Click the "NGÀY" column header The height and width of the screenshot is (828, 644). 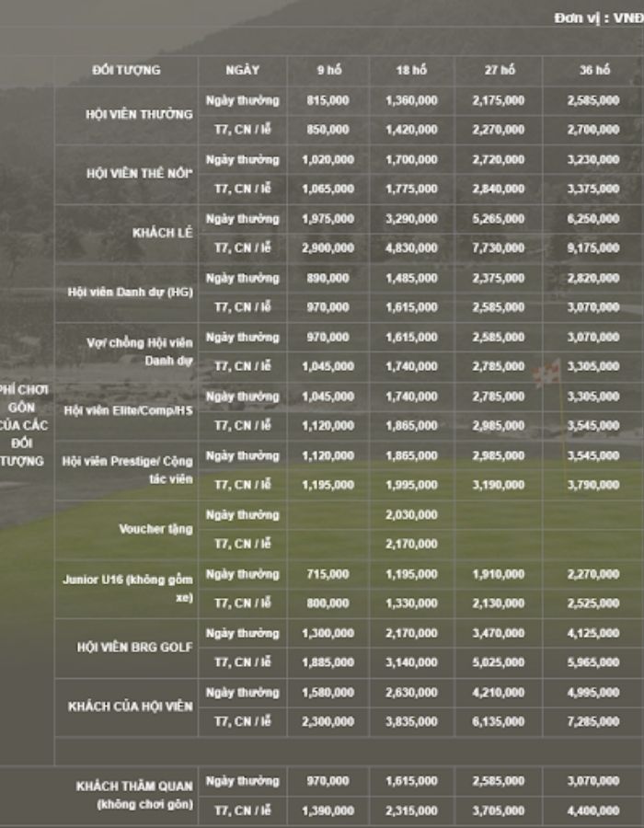242,70
